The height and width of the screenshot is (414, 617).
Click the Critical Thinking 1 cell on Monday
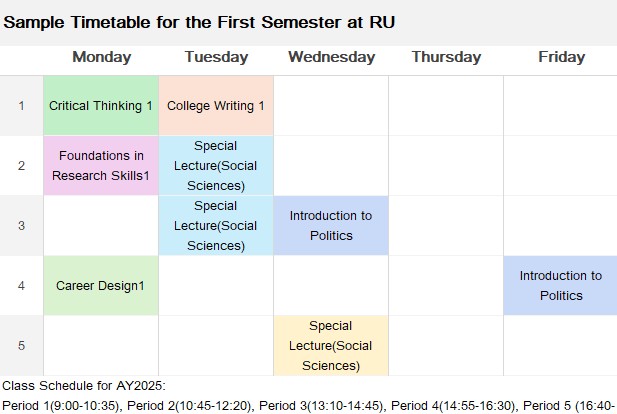click(x=101, y=106)
